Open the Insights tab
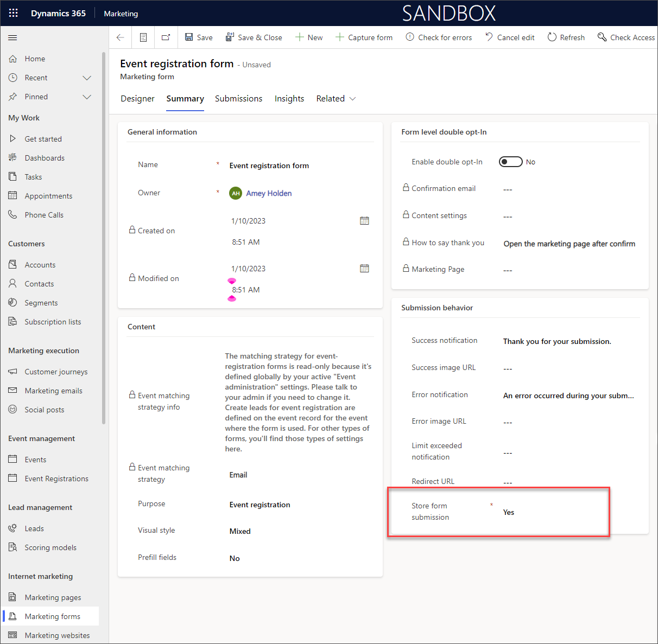This screenshot has height=644, width=658. click(289, 98)
